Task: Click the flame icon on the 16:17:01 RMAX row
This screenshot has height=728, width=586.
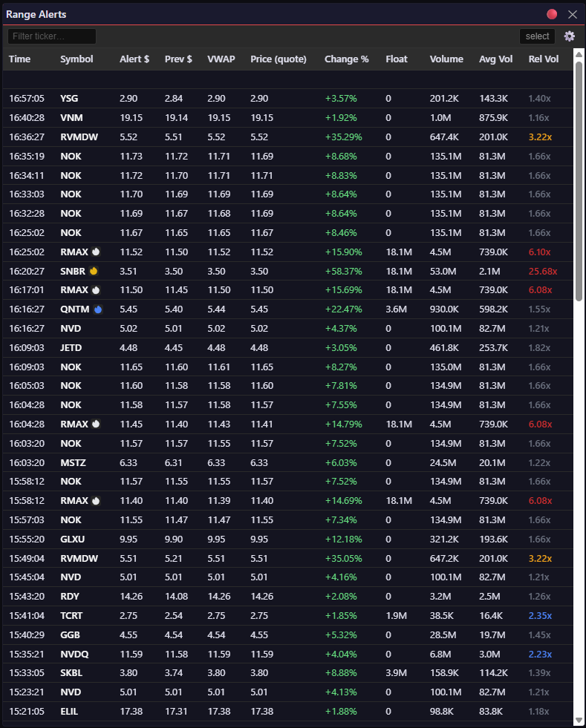Action: 95,290
